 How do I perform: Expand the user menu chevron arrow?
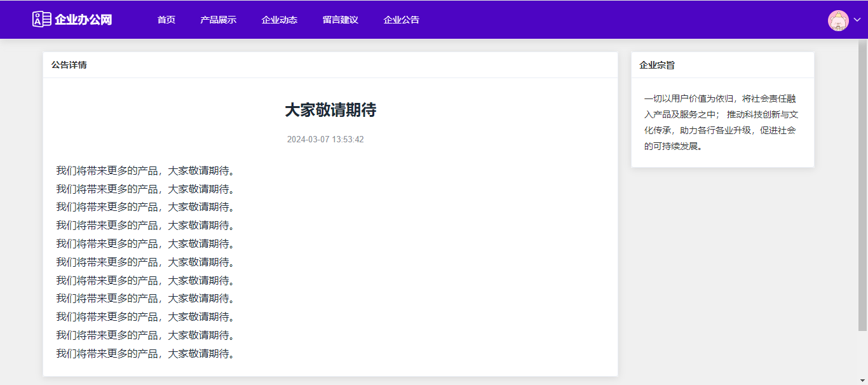coord(857,20)
